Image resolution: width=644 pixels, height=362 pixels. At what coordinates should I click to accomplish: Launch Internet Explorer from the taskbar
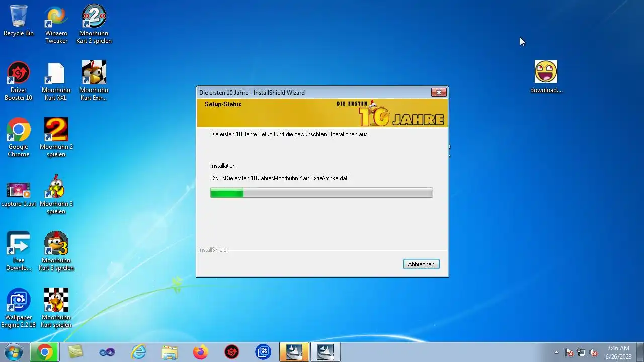(x=138, y=352)
